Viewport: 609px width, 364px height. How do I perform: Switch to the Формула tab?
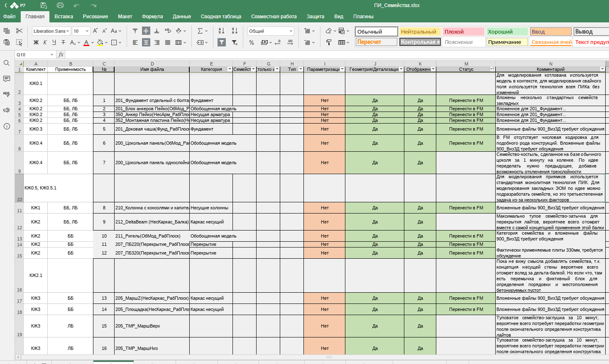[x=152, y=17]
